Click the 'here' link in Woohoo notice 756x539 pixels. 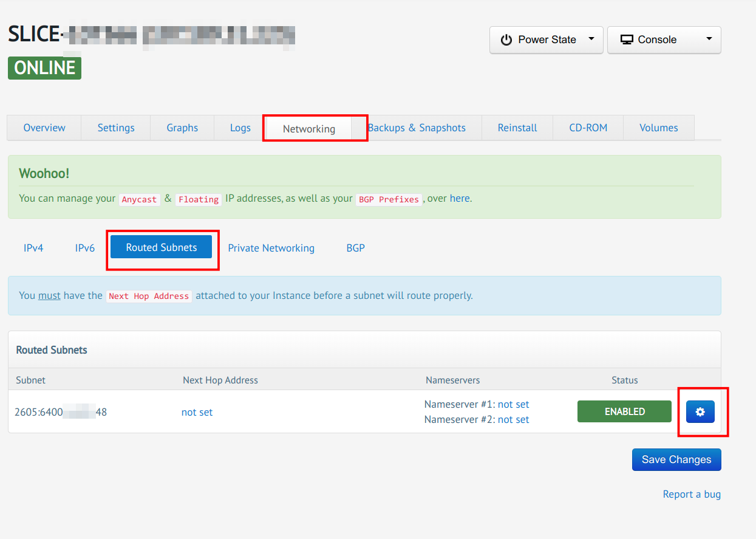point(460,198)
